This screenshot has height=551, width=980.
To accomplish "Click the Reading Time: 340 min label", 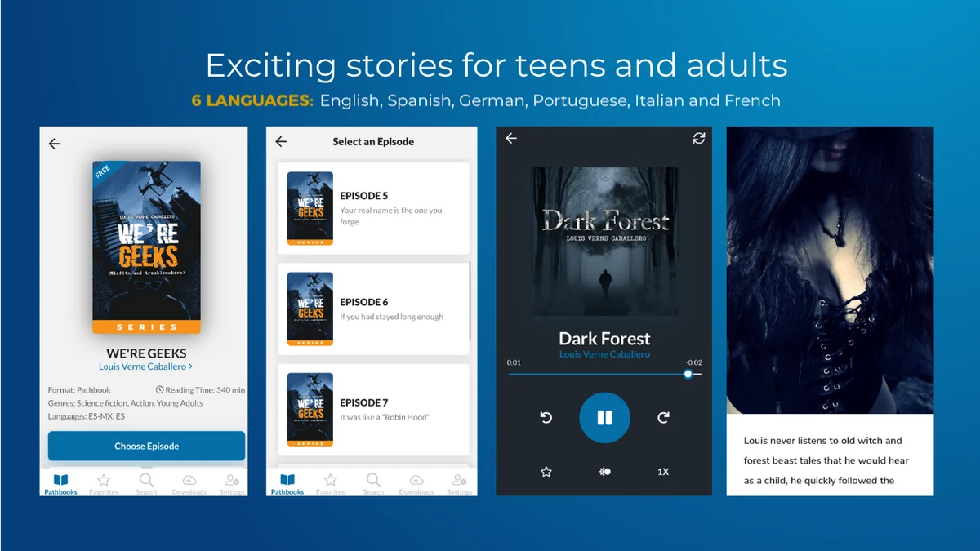I will click(200, 390).
